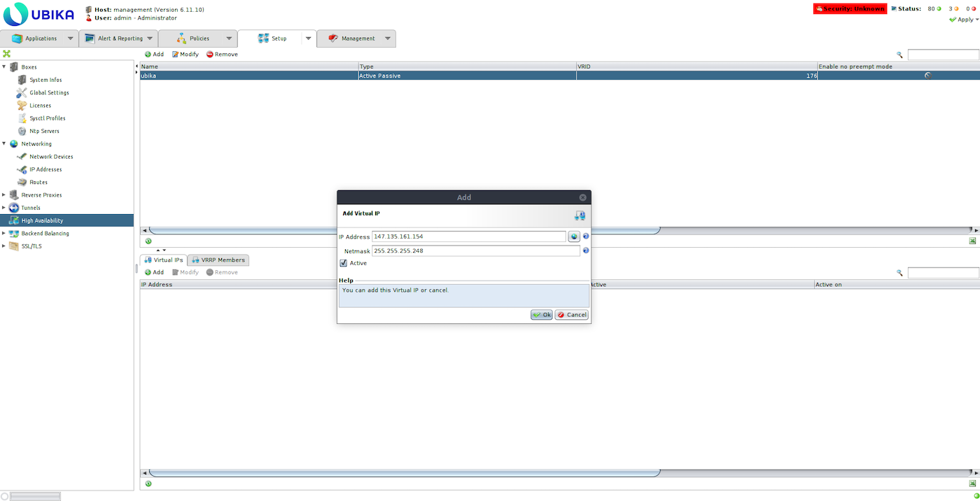Open the Setup tab dropdown arrow
980x501 pixels.
click(x=308, y=38)
